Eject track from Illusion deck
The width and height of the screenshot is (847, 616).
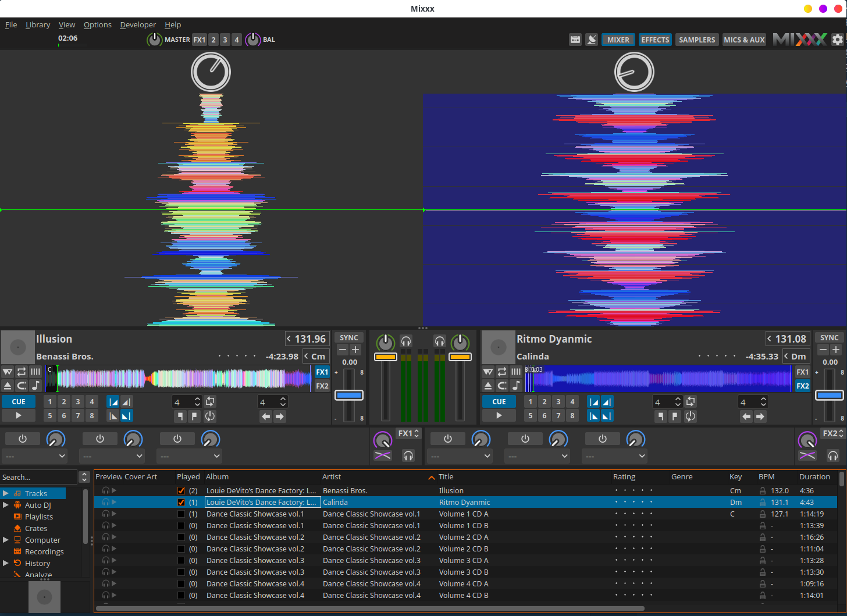(x=8, y=385)
